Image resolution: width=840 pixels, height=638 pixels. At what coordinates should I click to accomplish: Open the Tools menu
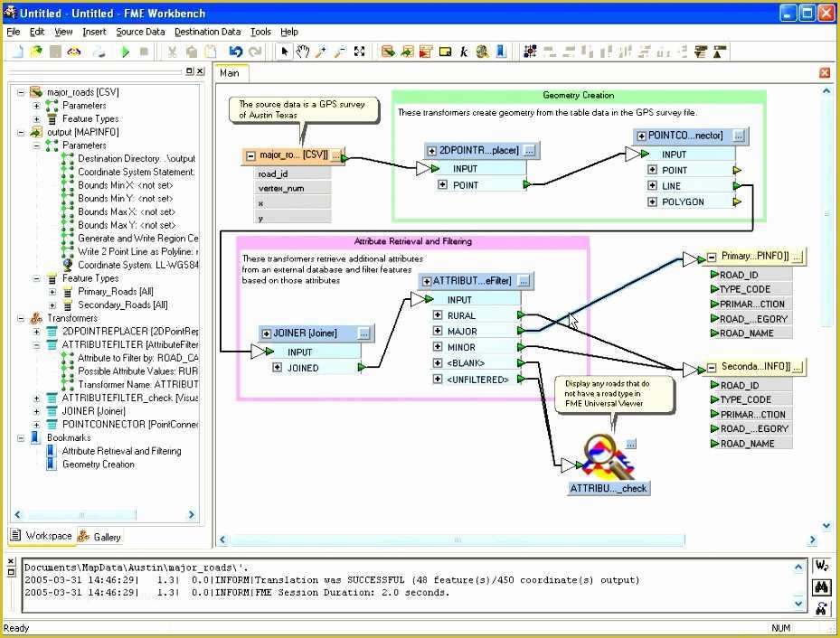(x=260, y=33)
